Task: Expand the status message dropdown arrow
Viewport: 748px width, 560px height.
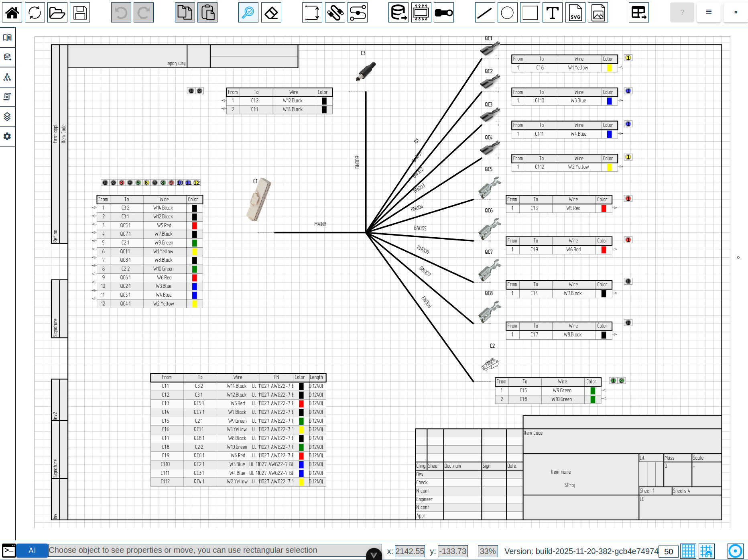Action: 373,554
